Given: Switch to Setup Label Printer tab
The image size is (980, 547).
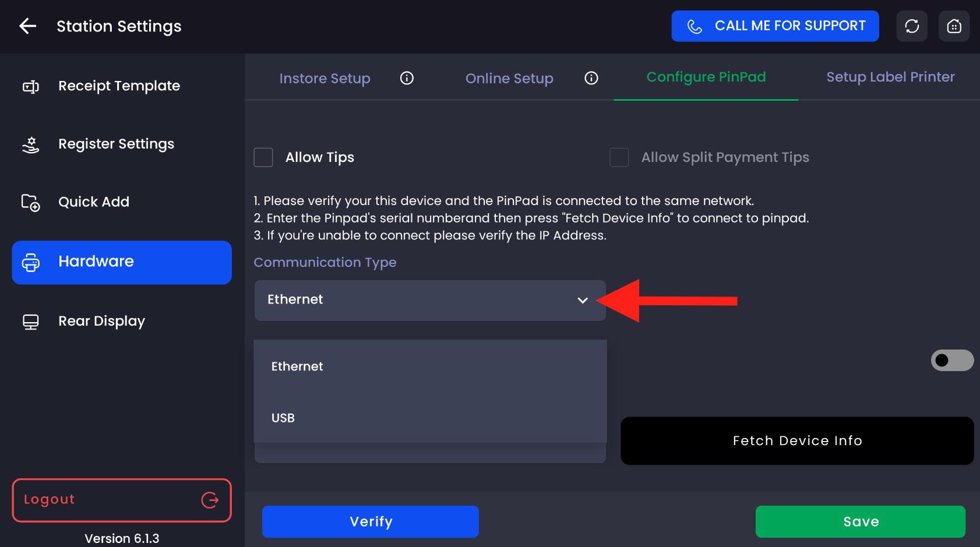Looking at the screenshot, I should coord(890,77).
